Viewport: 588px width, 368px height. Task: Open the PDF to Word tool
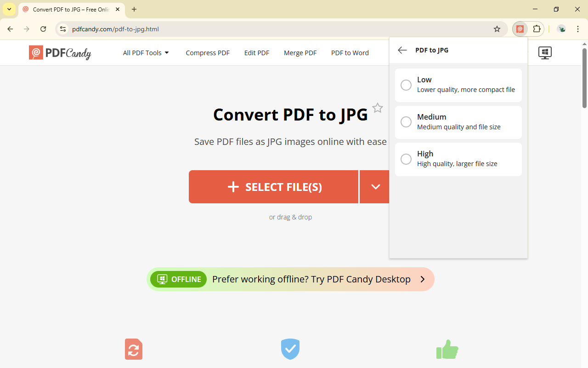tap(350, 52)
